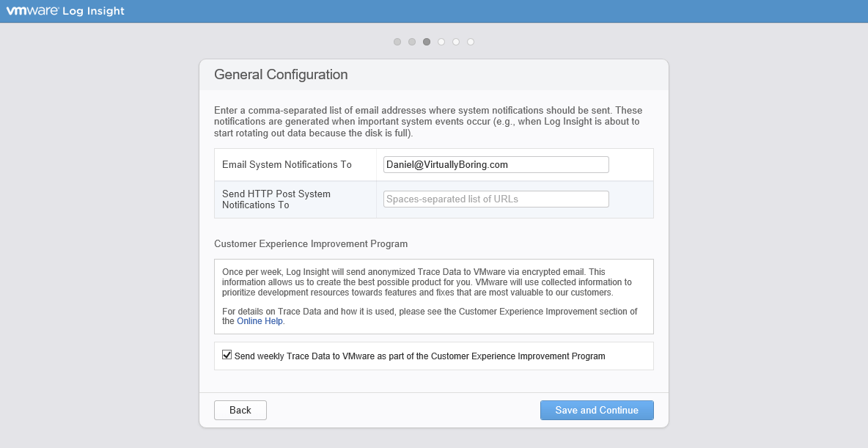Select the second wizard progress dot

pos(412,42)
